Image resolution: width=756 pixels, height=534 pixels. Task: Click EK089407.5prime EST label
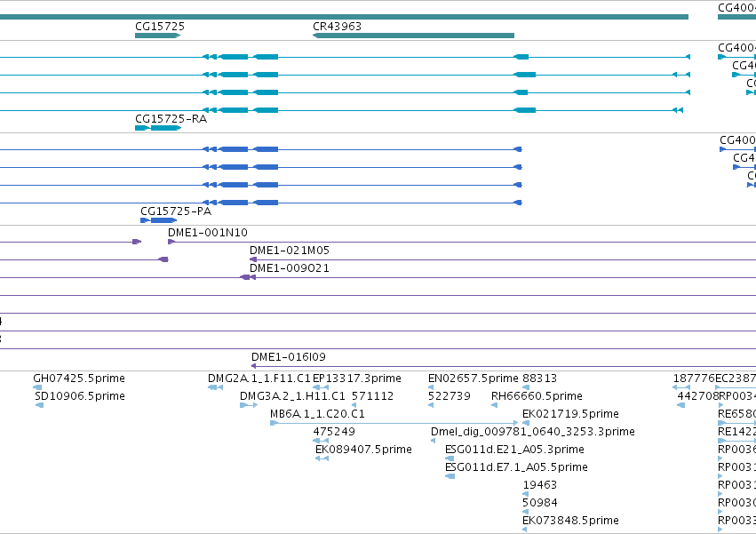pyautogui.click(x=363, y=450)
